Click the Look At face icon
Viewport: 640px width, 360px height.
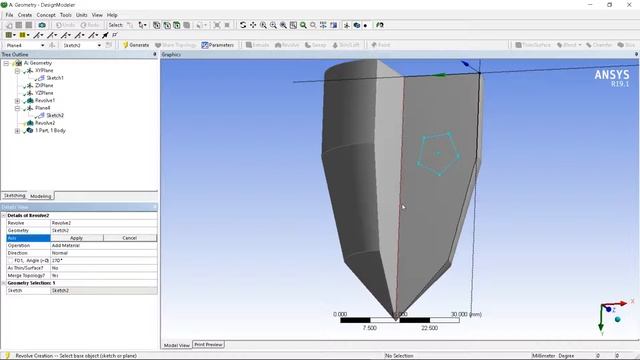(333, 25)
